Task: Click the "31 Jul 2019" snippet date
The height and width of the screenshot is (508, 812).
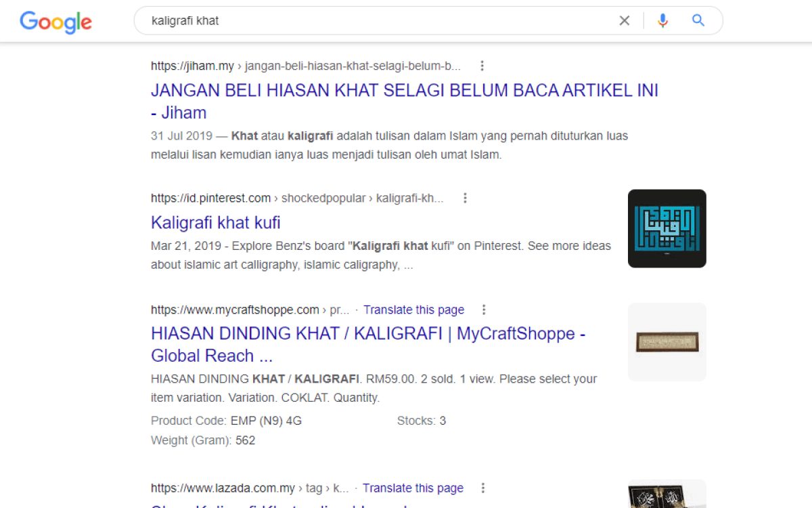Action: [x=181, y=135]
